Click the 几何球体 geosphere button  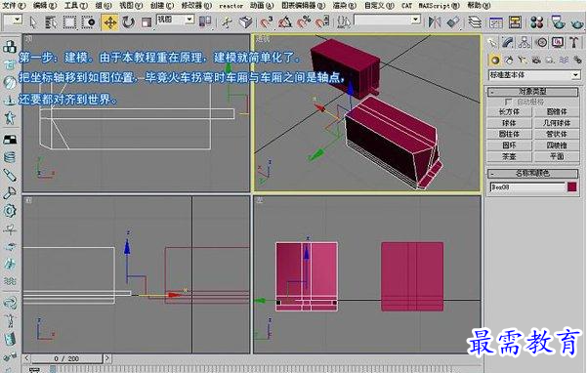[x=557, y=123]
